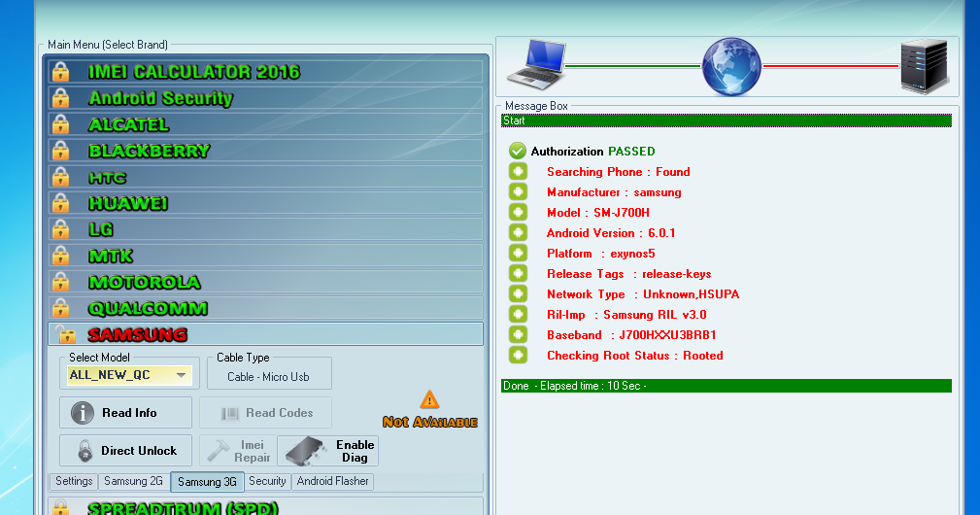Click the Model : SM-J700H line
This screenshot has height=515, width=980.
tap(598, 213)
